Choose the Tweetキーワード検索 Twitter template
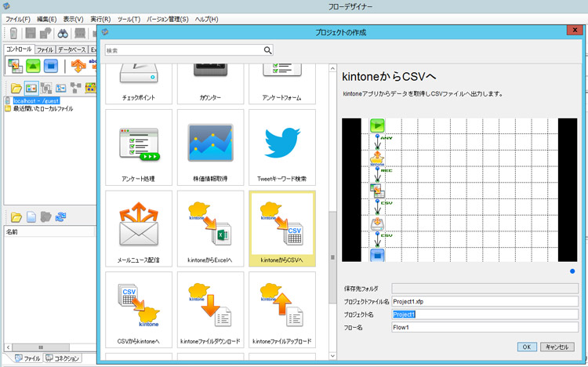Image resolution: width=588 pixels, height=367 pixels. (282, 147)
